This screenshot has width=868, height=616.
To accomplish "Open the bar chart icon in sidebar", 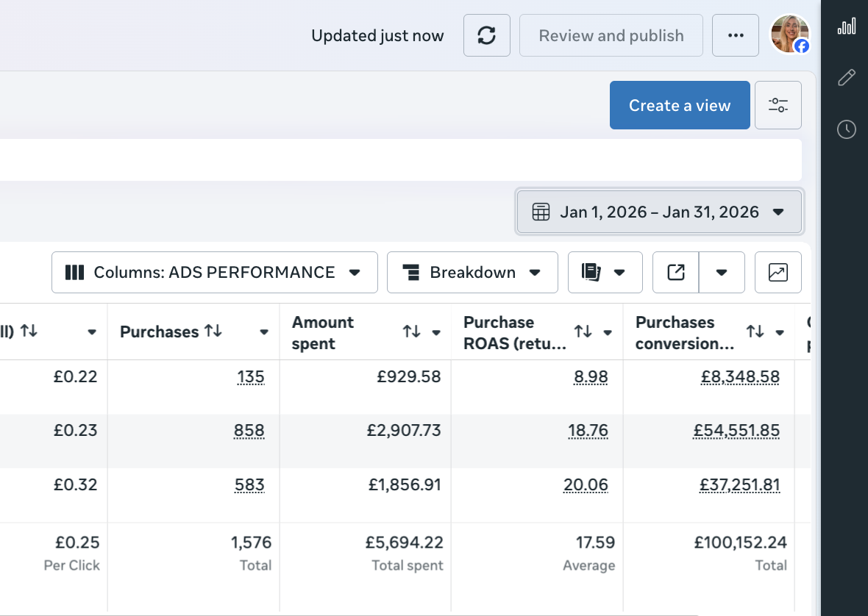I will click(847, 27).
